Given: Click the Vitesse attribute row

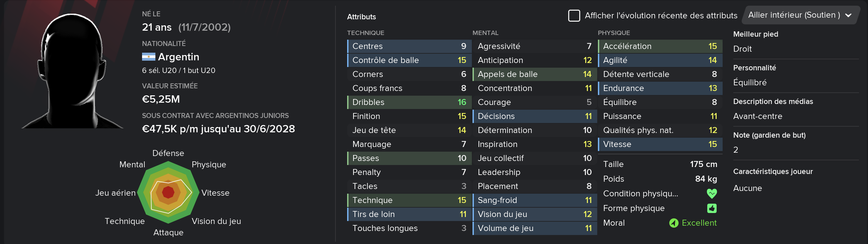Looking at the screenshot, I should pos(660,144).
